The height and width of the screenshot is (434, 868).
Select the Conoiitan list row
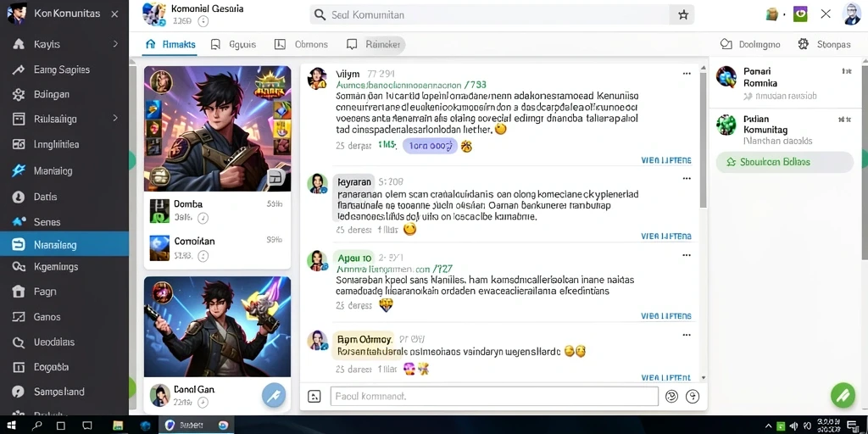click(218, 248)
